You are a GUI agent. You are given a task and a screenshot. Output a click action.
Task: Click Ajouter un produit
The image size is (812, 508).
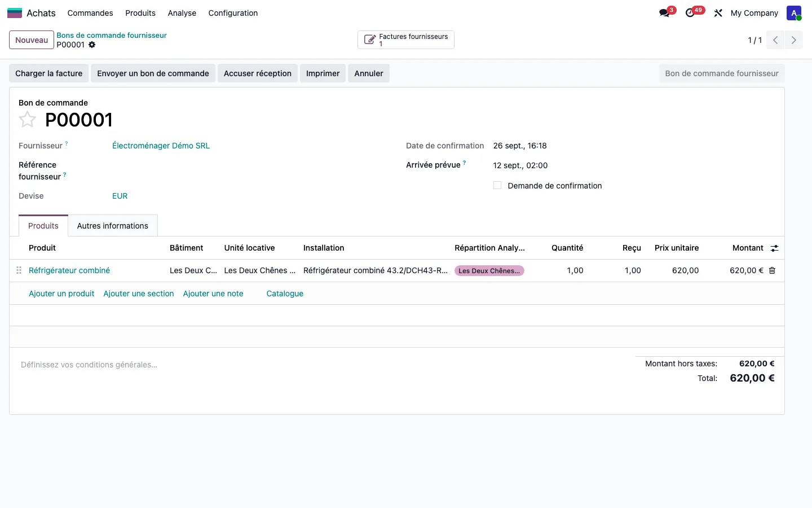61,294
